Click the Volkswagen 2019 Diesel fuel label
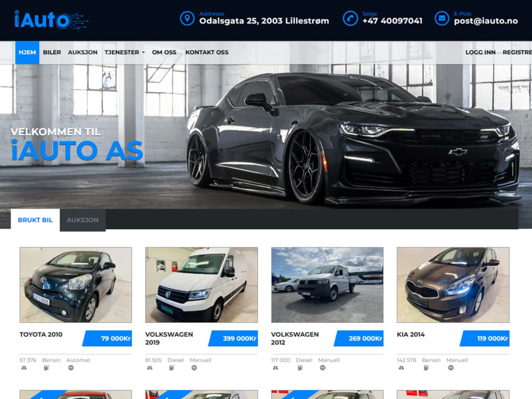Viewport: 532px width, 399px height. coord(176,360)
